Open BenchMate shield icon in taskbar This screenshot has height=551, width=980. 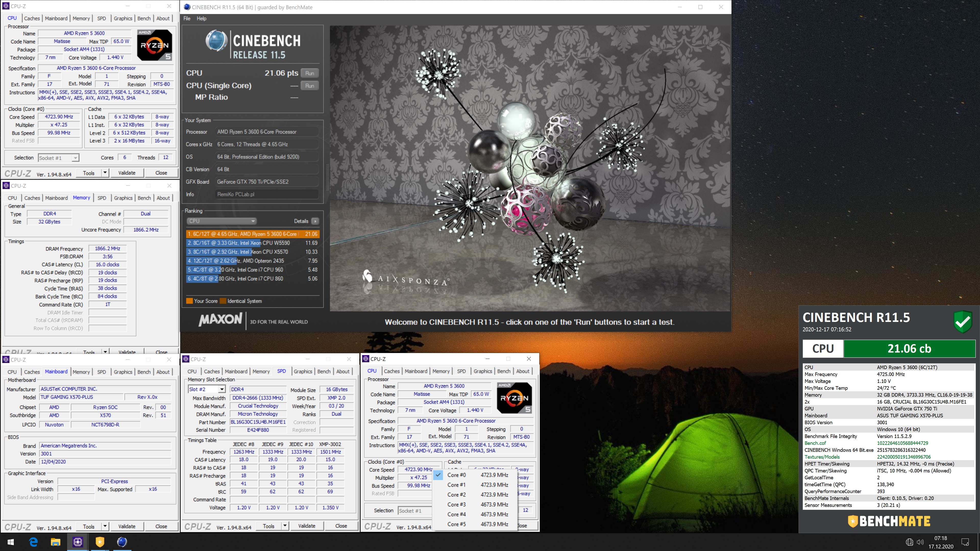[x=100, y=542]
